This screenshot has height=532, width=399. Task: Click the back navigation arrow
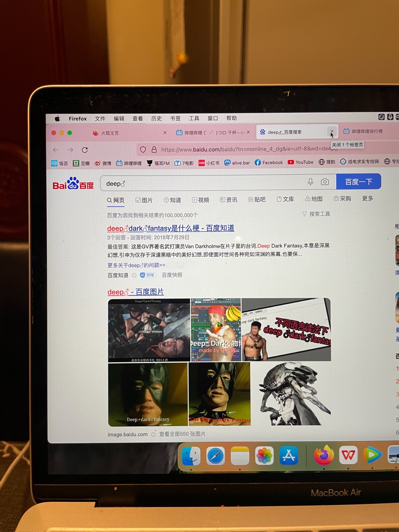56,150
